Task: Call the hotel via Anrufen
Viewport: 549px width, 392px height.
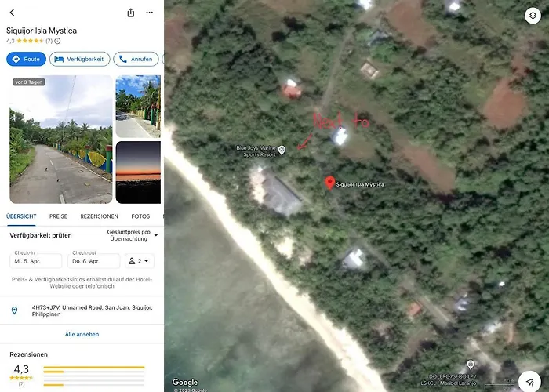Action: point(136,59)
